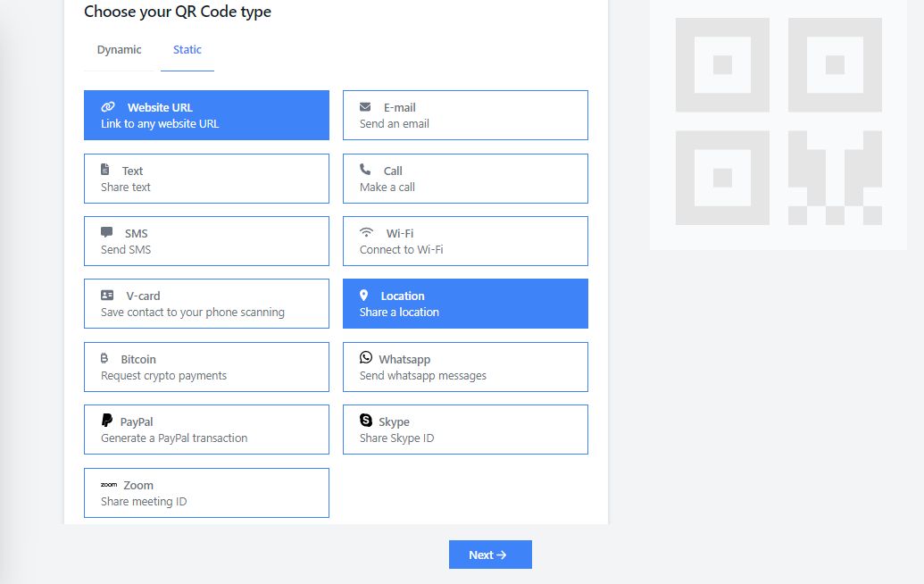Screen dimensions: 924x584
Task: Click the Bitcoin currency icon
Action: (x=105, y=359)
